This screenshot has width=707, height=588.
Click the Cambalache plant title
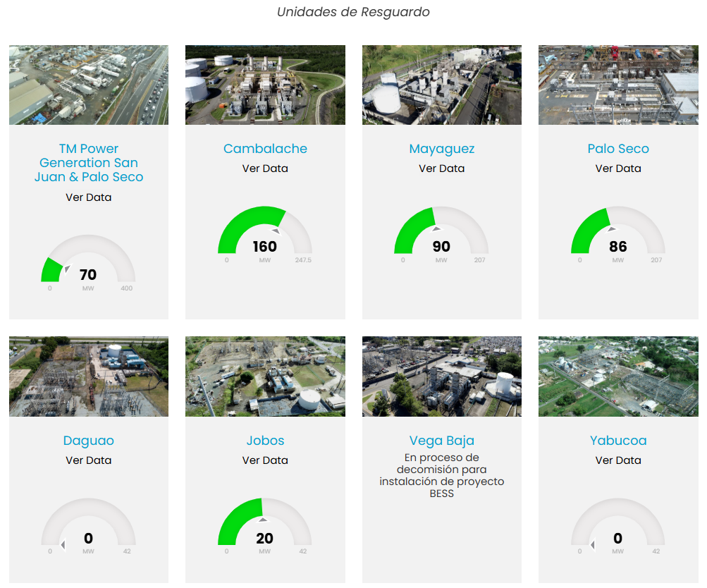265,149
